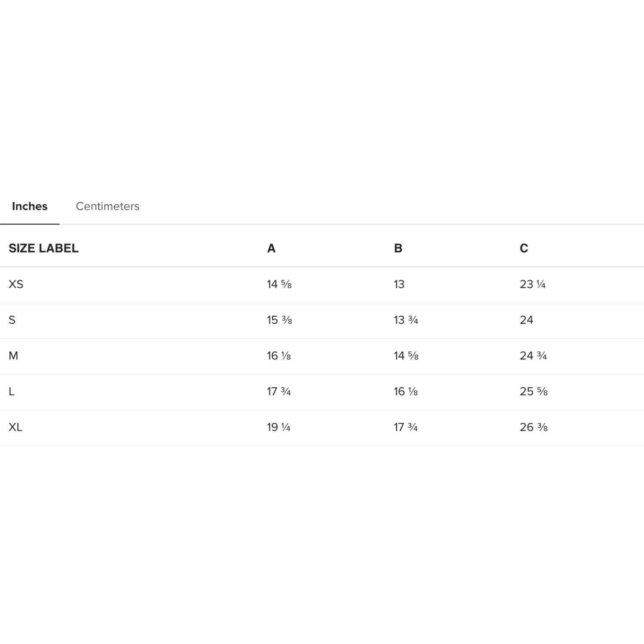Click M measurement A value 16 ⅛
Image resolution: width=644 pixels, height=644 pixels.
[279, 355]
